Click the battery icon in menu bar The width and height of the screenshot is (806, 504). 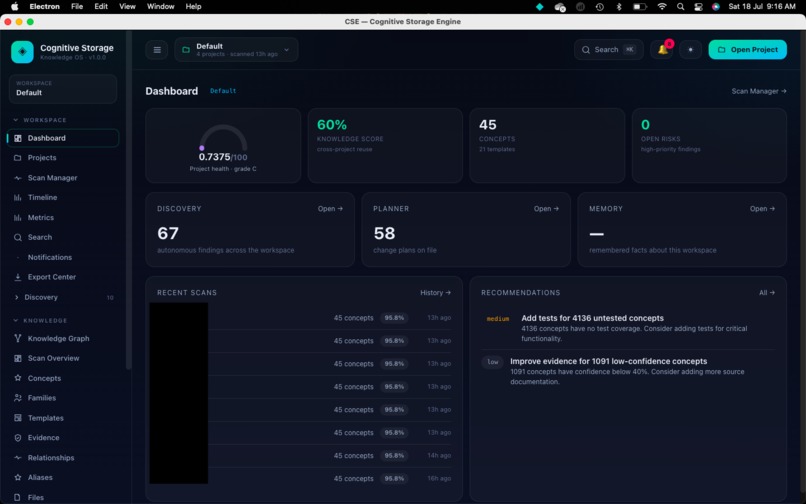tap(639, 7)
